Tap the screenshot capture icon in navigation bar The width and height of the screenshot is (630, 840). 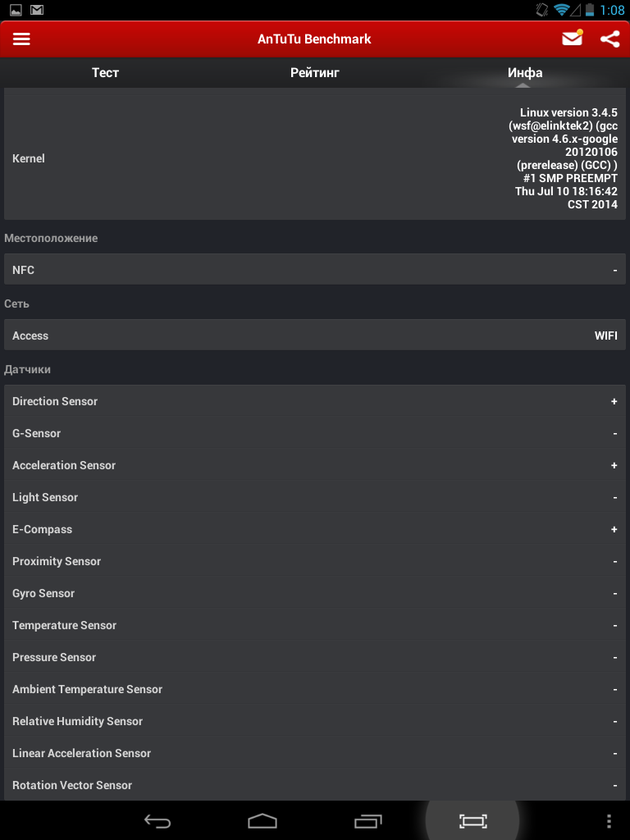click(472, 820)
